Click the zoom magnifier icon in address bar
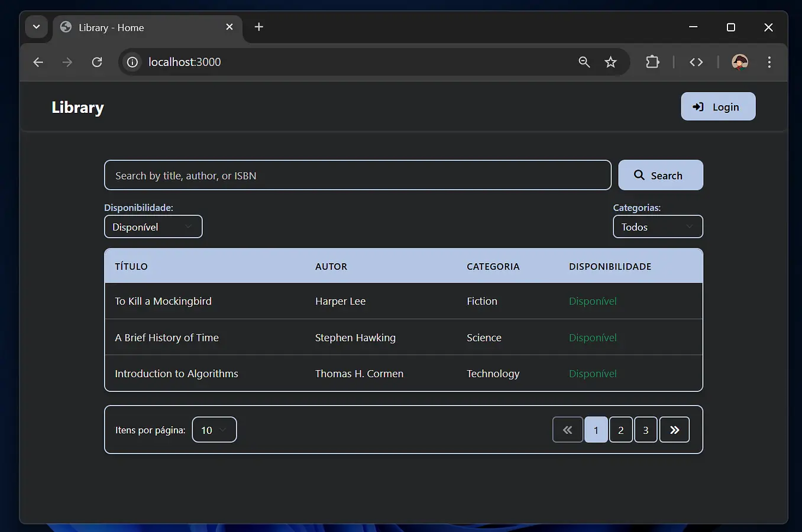The width and height of the screenshot is (802, 532). [x=584, y=62]
